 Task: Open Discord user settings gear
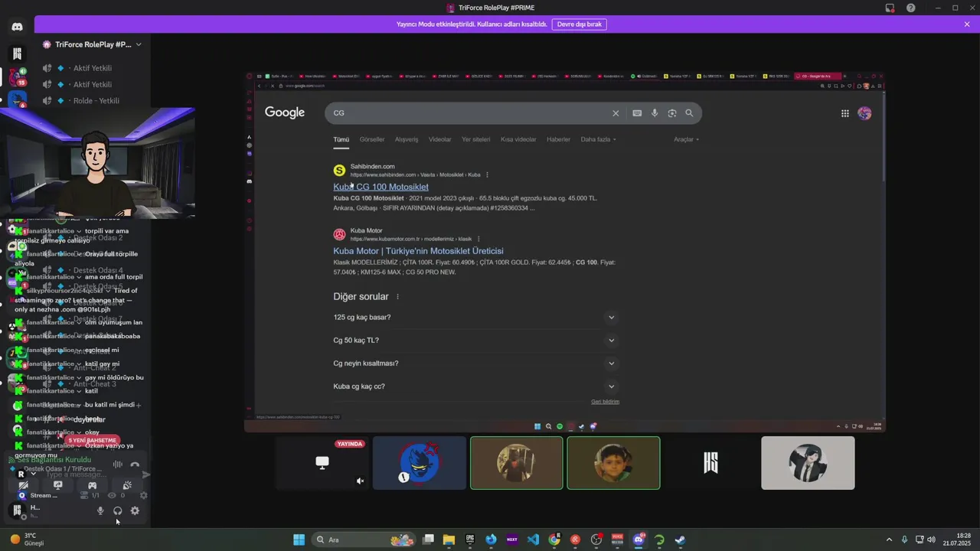(136, 510)
